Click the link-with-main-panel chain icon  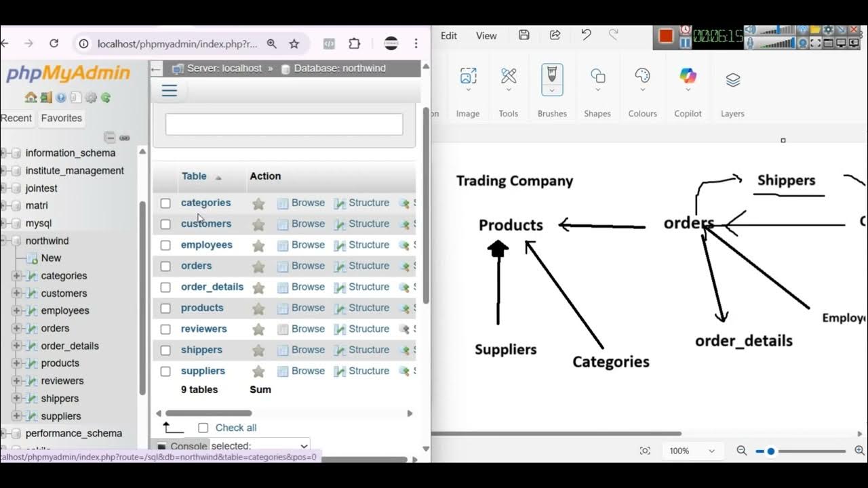tap(125, 138)
